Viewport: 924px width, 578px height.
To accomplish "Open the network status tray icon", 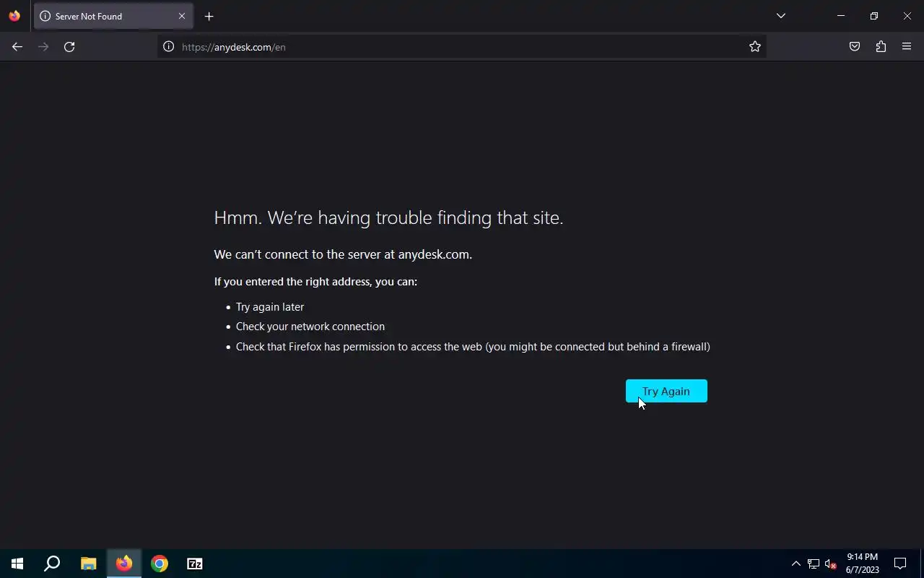I will tap(814, 564).
